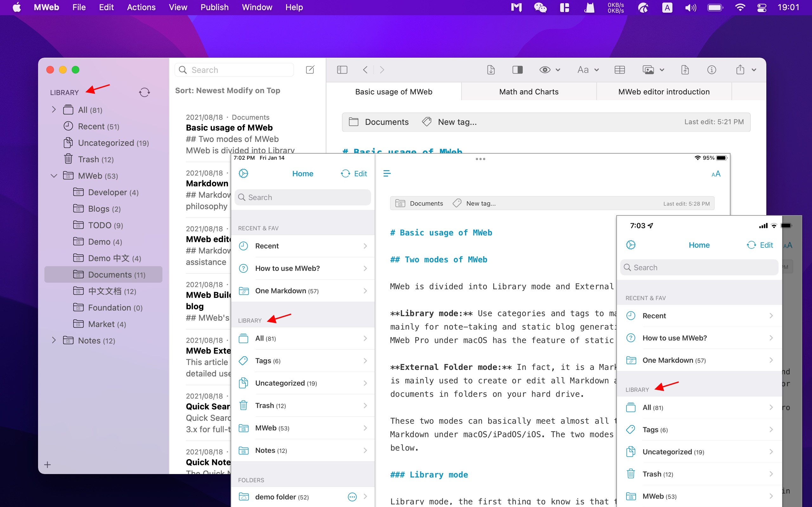Viewport: 812px width, 507px height.
Task: Click the document info icon
Action: point(711,70)
